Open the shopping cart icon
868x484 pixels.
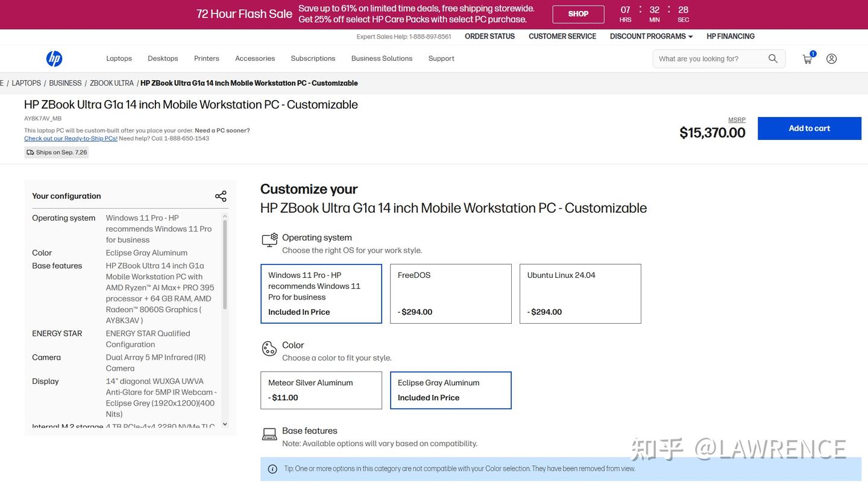pyautogui.click(x=808, y=58)
